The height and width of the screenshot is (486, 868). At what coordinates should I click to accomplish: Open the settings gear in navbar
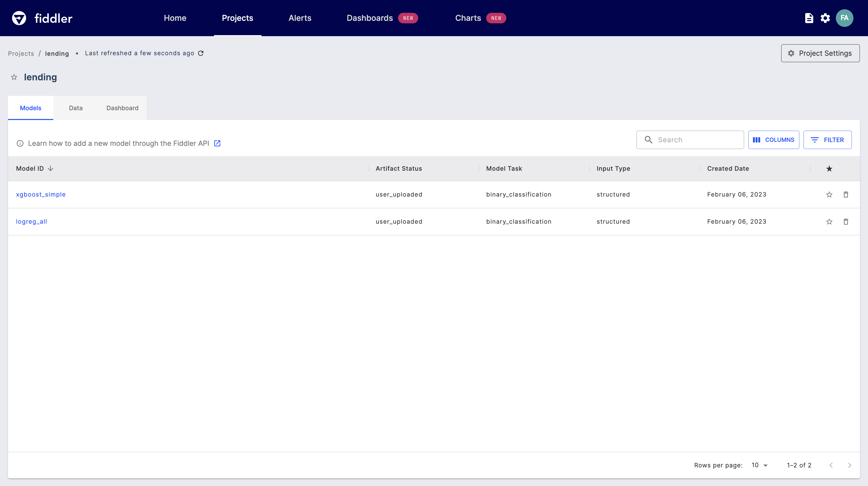(825, 18)
